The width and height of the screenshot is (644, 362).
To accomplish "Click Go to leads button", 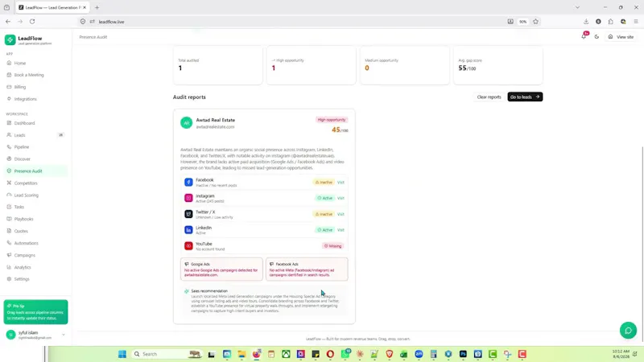I will click(x=525, y=97).
